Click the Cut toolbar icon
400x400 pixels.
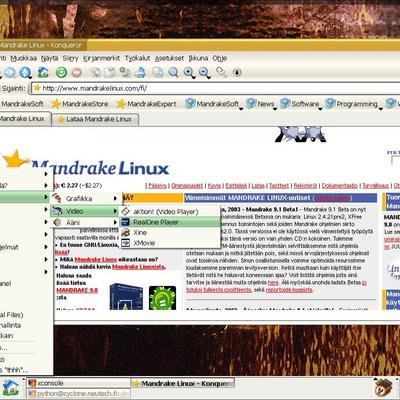(96, 72)
